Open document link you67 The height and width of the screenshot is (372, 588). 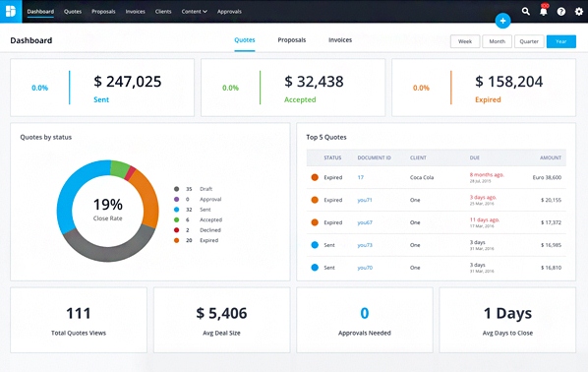[x=365, y=222]
